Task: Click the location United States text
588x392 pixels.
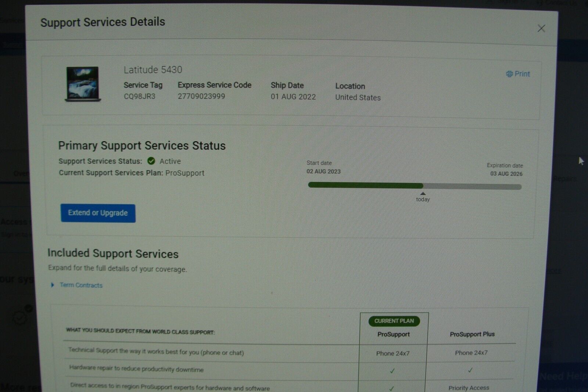Action: pyautogui.click(x=358, y=97)
